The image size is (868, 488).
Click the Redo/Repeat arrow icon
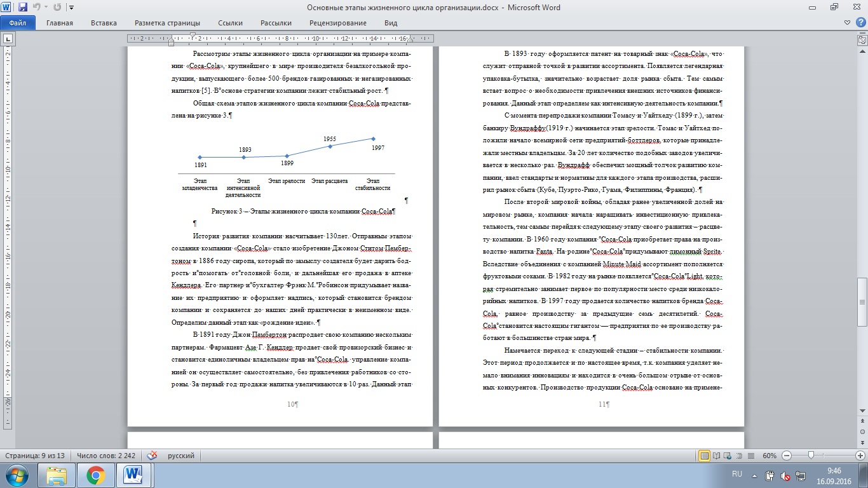[x=57, y=8]
